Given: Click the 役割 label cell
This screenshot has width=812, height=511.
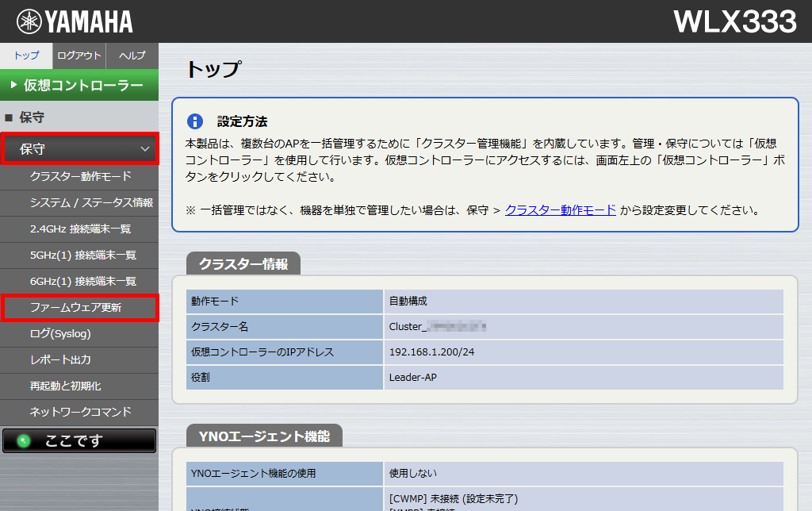Looking at the screenshot, I should pyautogui.click(x=285, y=377).
